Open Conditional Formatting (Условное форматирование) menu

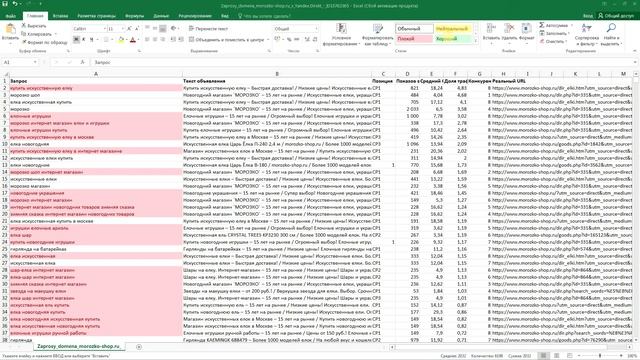click(341, 34)
